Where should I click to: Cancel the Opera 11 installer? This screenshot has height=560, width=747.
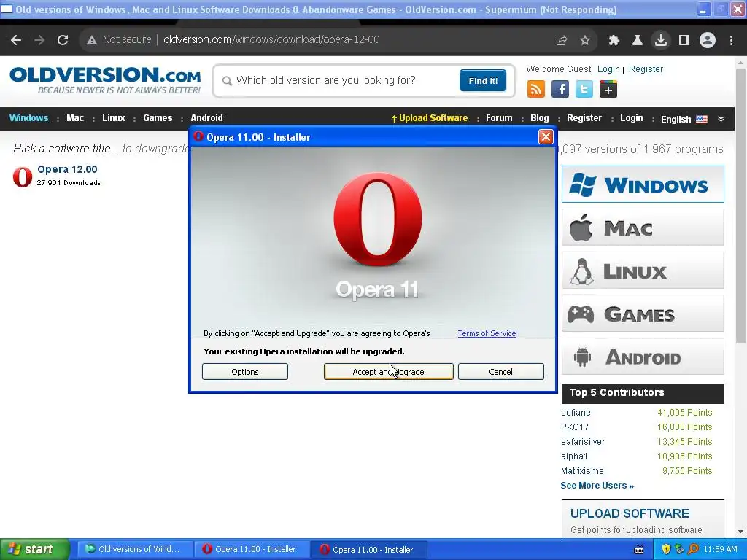pos(500,372)
